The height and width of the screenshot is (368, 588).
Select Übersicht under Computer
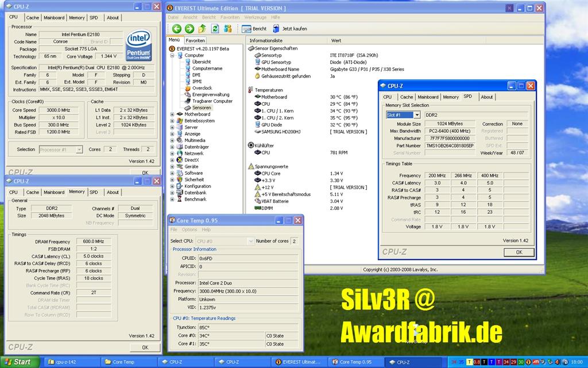coord(202,62)
